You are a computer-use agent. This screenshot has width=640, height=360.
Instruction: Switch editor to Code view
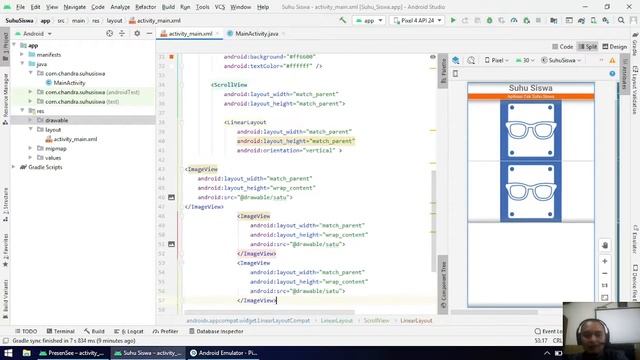(x=562, y=47)
